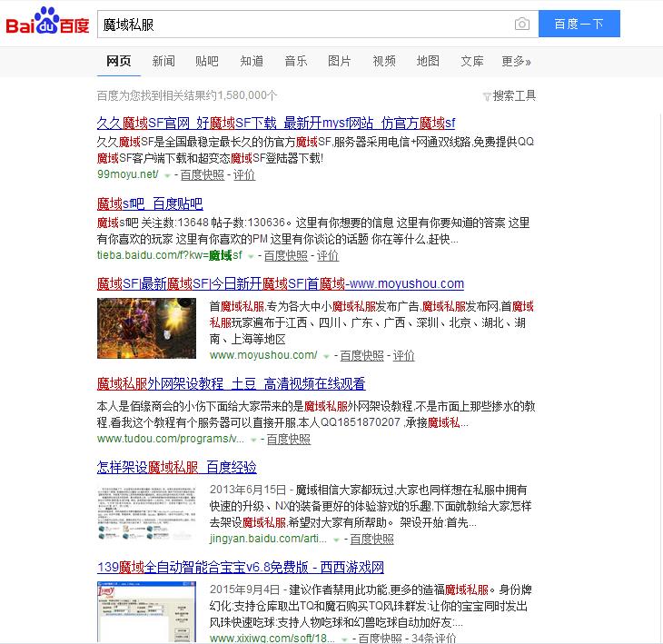
Task: Switch to the 新闻 tab
Action: pyautogui.click(x=163, y=61)
